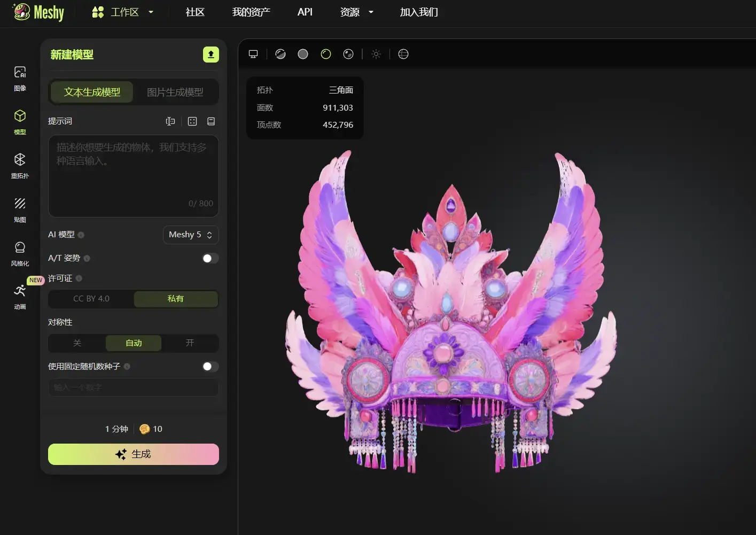Select the Stylization sidebar icon
This screenshot has width=756, height=535.
pos(20,252)
